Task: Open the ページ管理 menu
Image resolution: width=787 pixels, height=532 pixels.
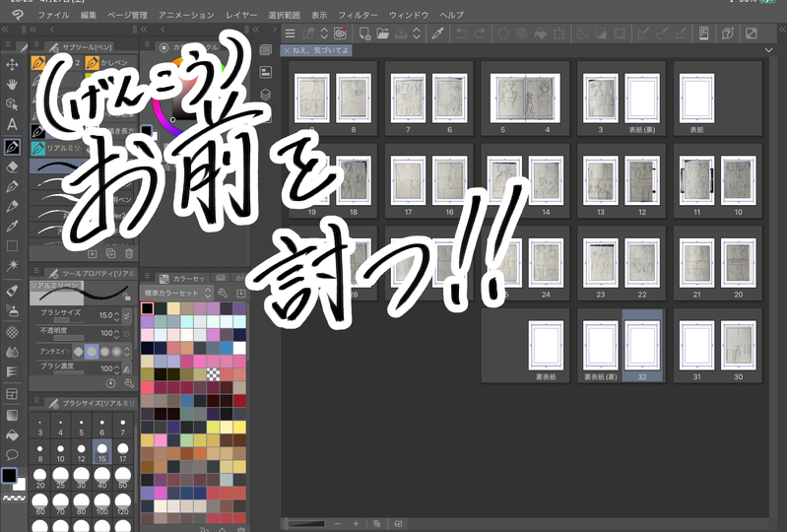Action: tap(127, 15)
